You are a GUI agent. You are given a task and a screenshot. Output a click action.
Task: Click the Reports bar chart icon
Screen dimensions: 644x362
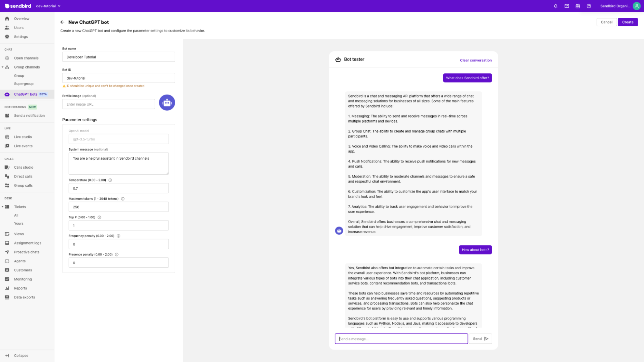point(7,288)
